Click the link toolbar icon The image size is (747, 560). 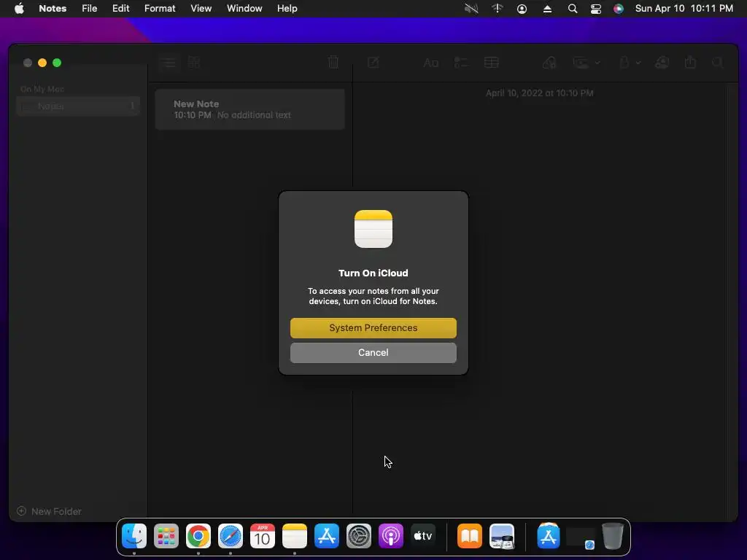click(x=549, y=63)
